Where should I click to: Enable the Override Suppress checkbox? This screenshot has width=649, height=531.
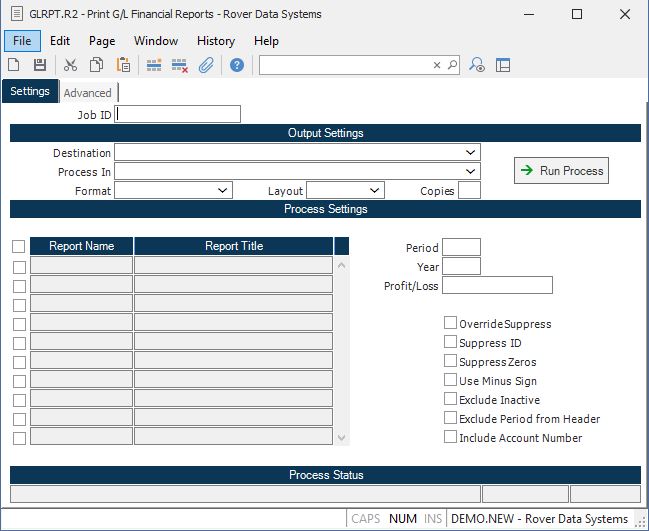coord(450,323)
